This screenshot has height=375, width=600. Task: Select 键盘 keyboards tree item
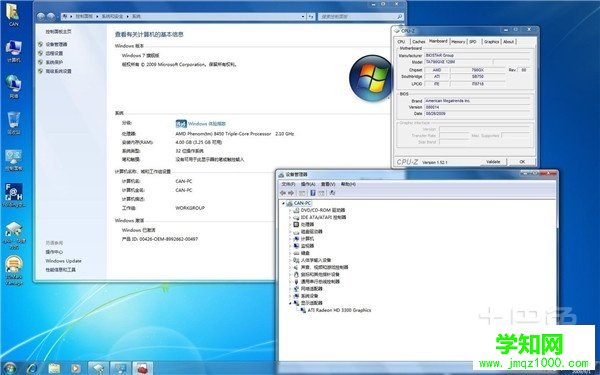pyautogui.click(x=305, y=253)
